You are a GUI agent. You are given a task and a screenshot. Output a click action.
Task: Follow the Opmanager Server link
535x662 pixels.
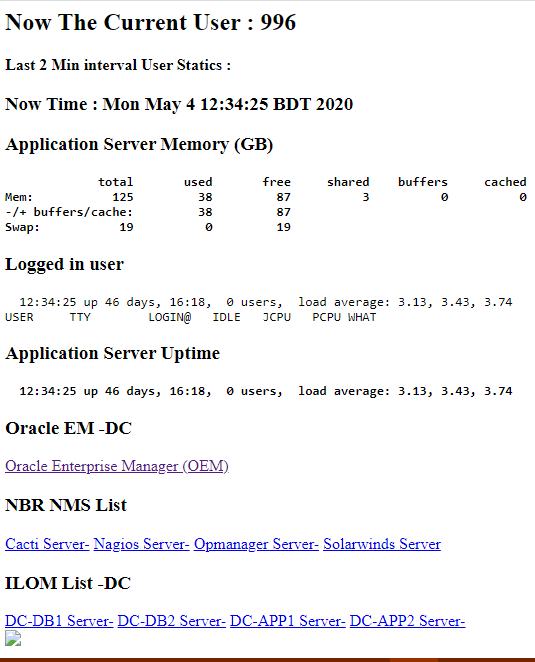256,544
